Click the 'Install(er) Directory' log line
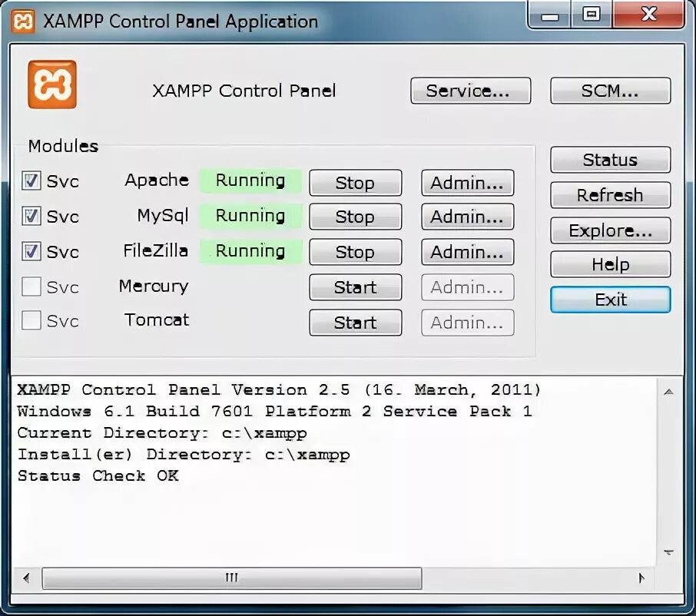Screen dimensions: 696x616 pos(184,455)
